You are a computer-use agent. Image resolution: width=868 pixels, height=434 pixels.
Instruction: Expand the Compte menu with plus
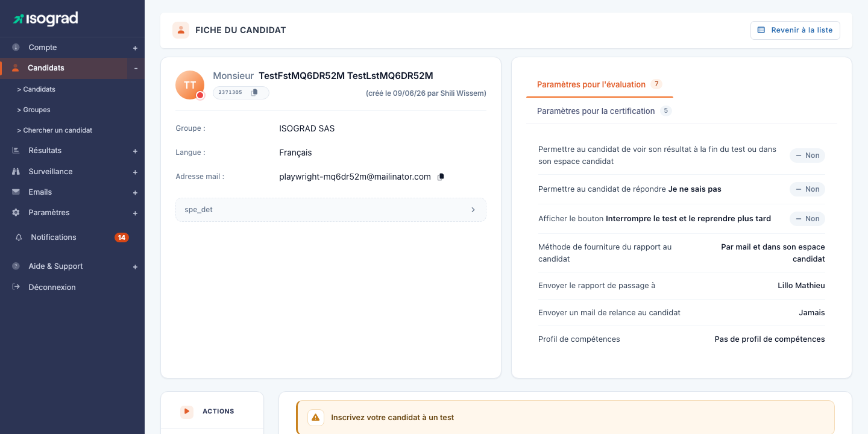[135, 48]
